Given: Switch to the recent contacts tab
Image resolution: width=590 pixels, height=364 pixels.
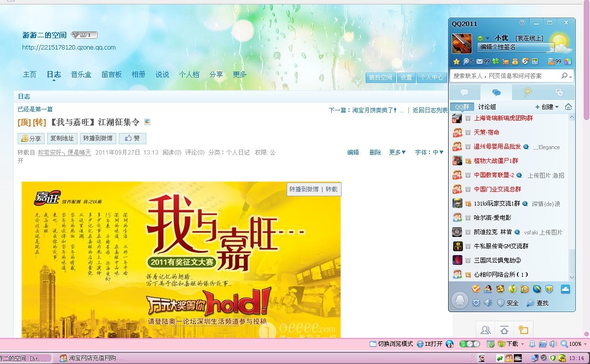Looking at the screenshot, I should tap(559, 92).
